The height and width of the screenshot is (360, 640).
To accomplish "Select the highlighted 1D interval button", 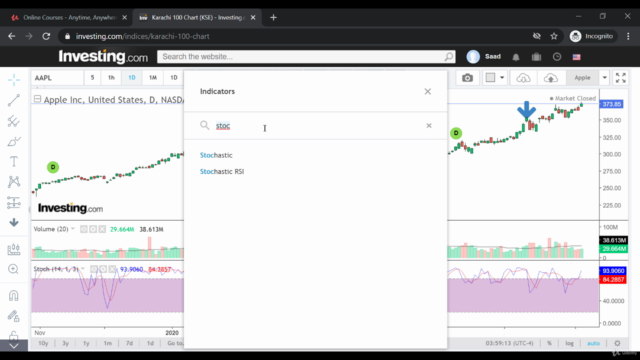I will click(132, 78).
